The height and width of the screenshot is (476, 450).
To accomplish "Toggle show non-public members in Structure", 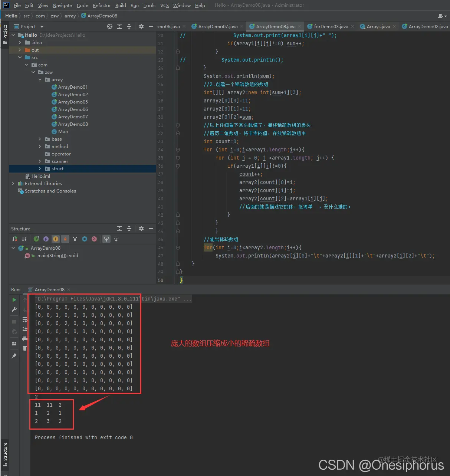I will (x=65, y=239).
